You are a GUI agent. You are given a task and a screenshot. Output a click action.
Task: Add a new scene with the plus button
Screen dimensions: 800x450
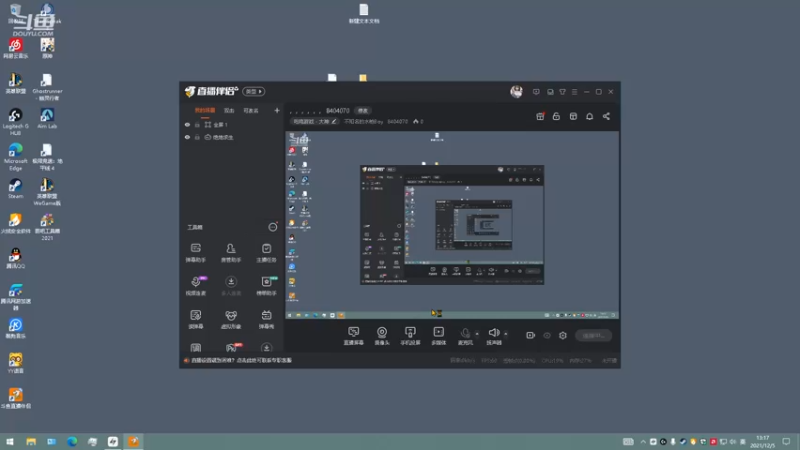tap(277, 110)
